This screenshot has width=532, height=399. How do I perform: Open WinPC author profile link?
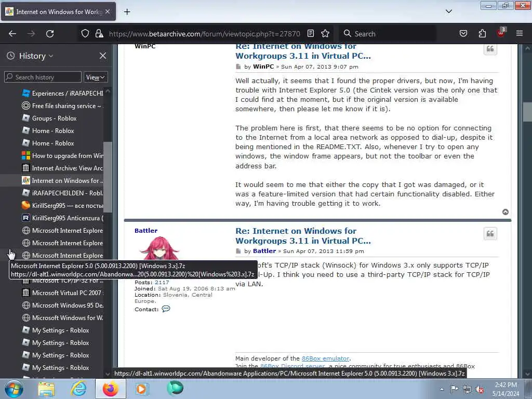coord(263,66)
